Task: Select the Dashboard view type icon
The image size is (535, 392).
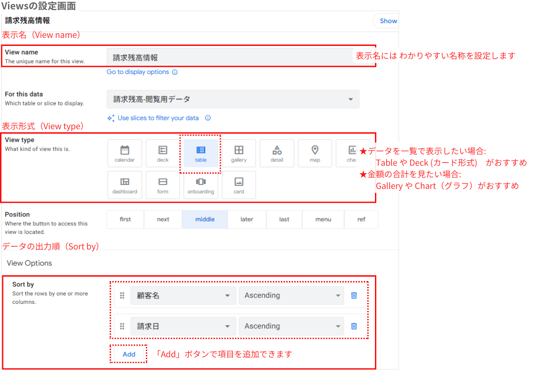Action: 125,185
